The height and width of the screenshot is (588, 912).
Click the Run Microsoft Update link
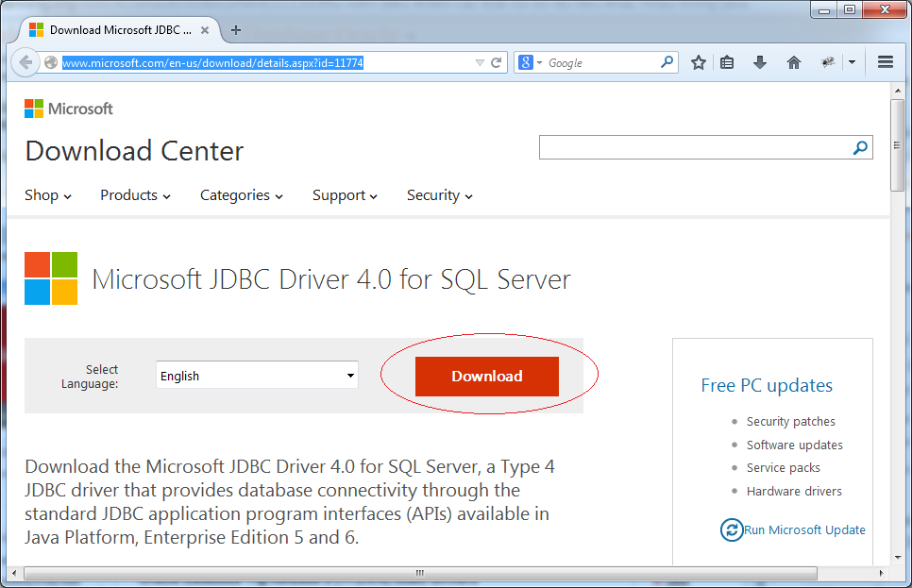804,529
